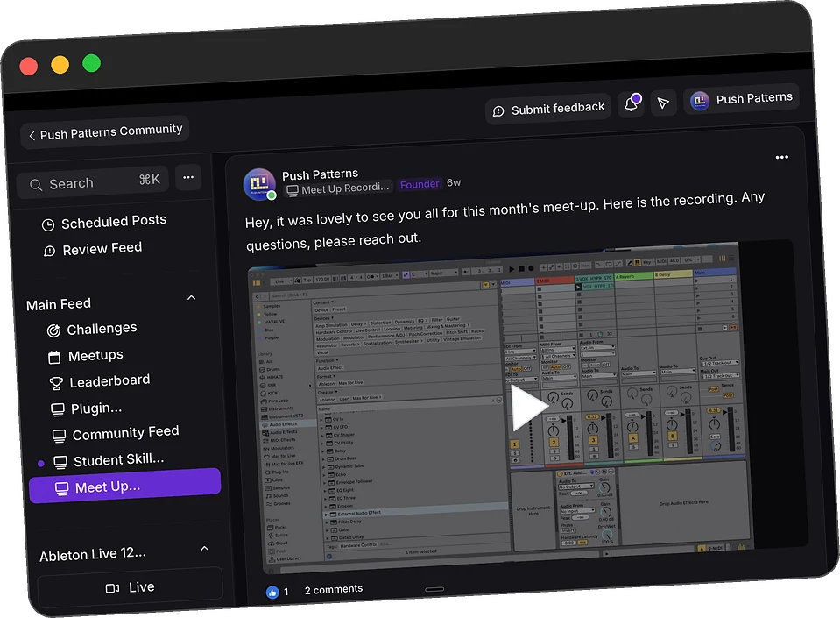Click the Founder badge on the post
840x618 pixels.
pyautogui.click(x=420, y=184)
